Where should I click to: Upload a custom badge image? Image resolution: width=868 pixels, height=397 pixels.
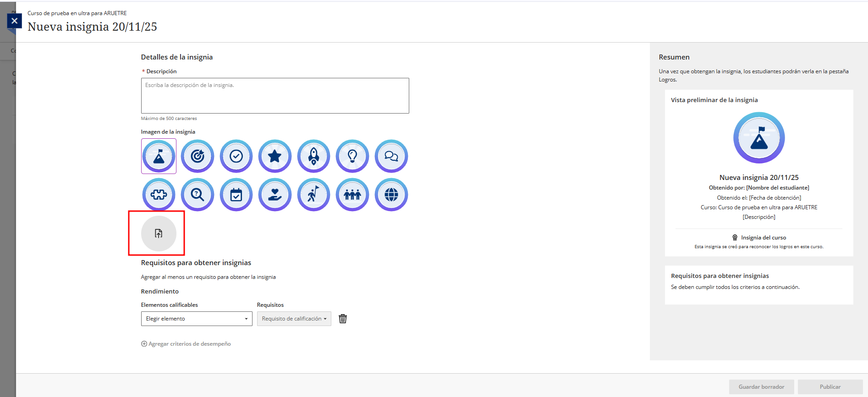(159, 234)
